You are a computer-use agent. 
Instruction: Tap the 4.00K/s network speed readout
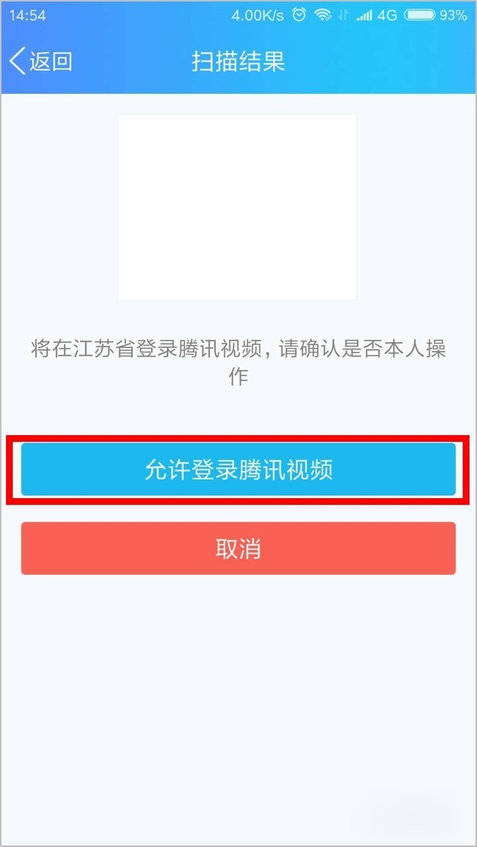[x=257, y=15]
